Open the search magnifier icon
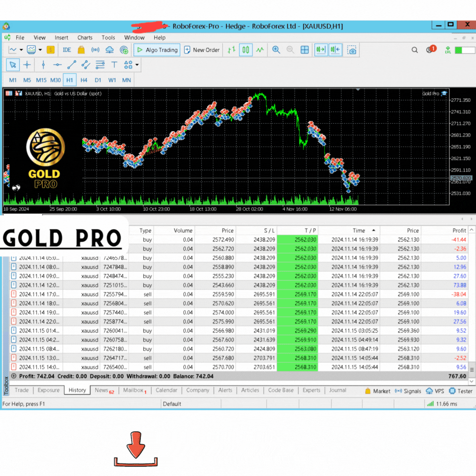This screenshot has width=476, height=476. 415,50
